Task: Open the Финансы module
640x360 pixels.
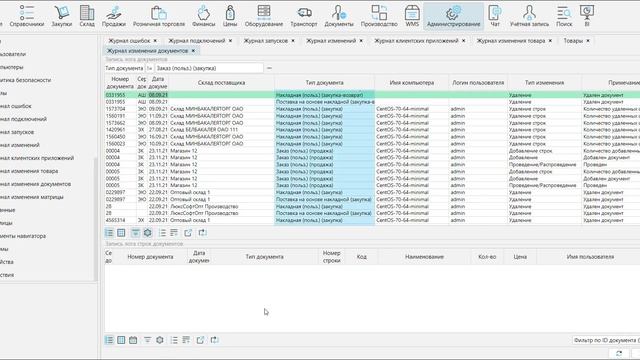Action: 203,16
